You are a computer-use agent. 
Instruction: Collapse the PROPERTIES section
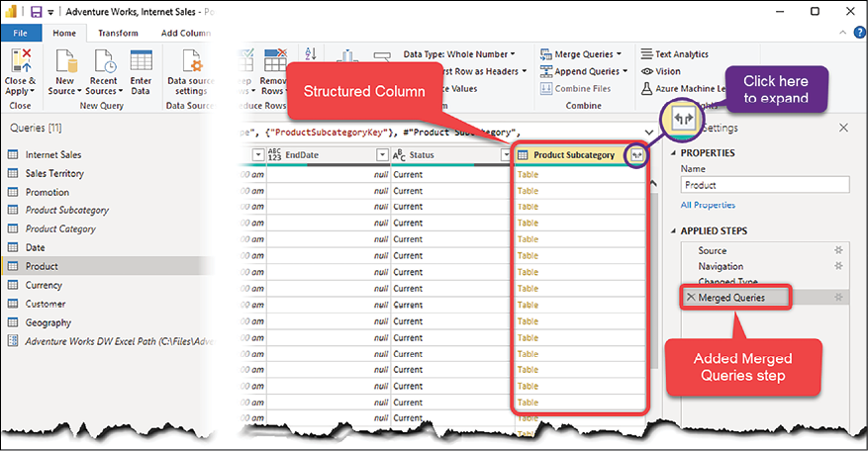(x=673, y=153)
